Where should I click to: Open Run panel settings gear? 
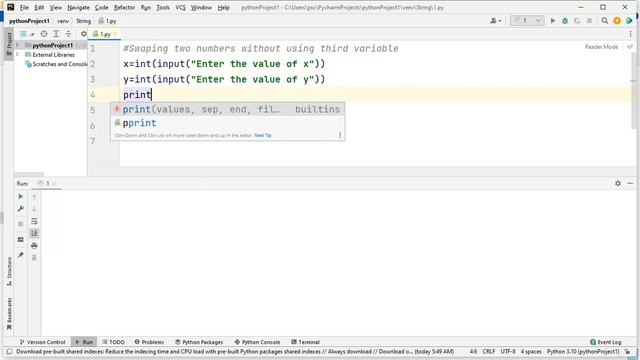pyautogui.click(x=618, y=184)
